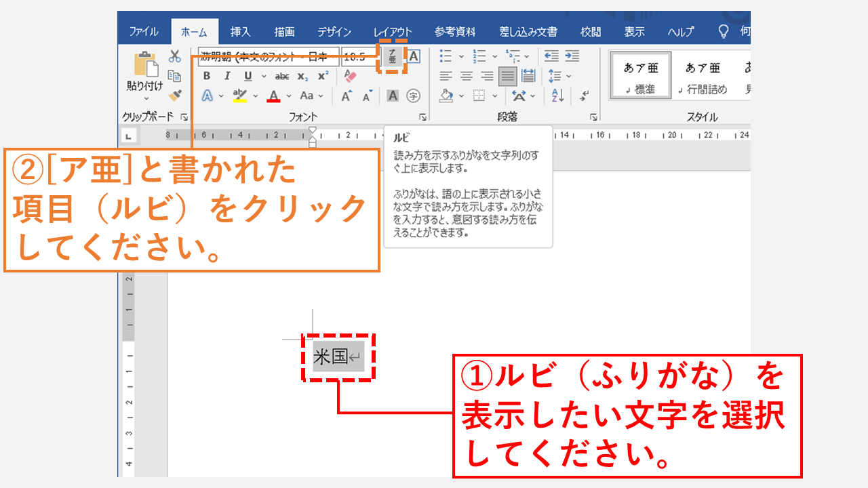Toggle underline on selected text
The width and height of the screenshot is (868, 488).
247,75
